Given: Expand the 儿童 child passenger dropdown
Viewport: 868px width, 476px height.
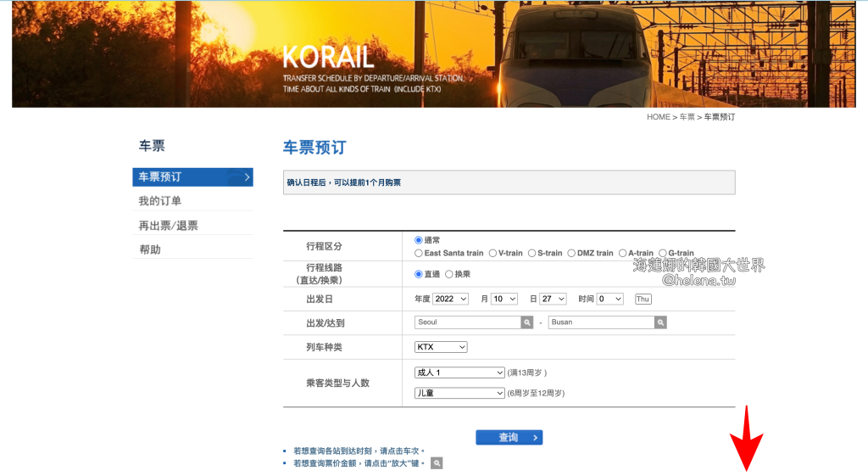Looking at the screenshot, I should point(459,393).
